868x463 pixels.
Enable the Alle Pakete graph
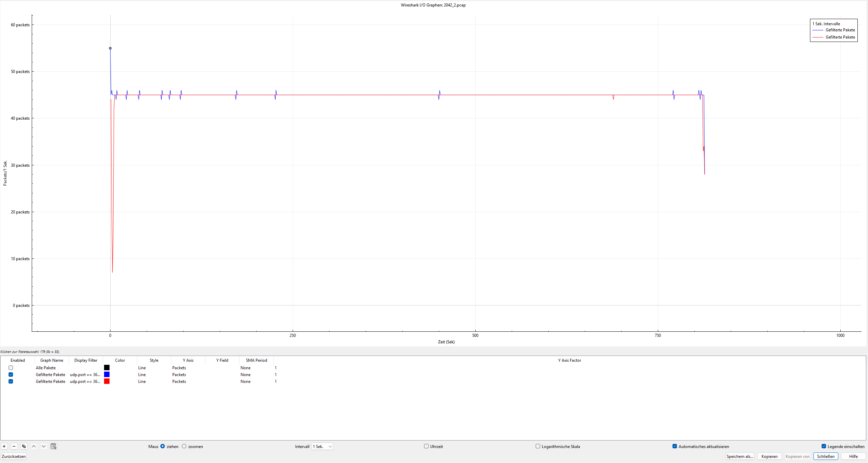[11, 368]
